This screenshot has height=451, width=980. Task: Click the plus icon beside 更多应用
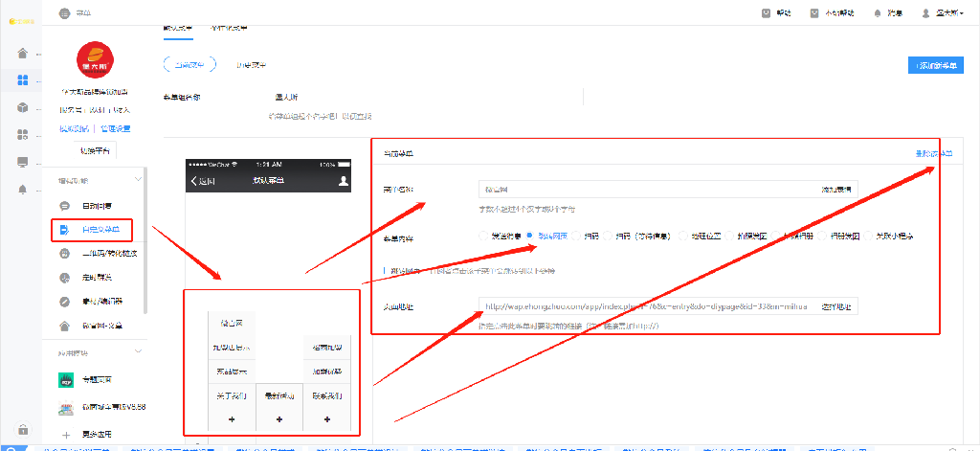pyautogui.click(x=66, y=434)
